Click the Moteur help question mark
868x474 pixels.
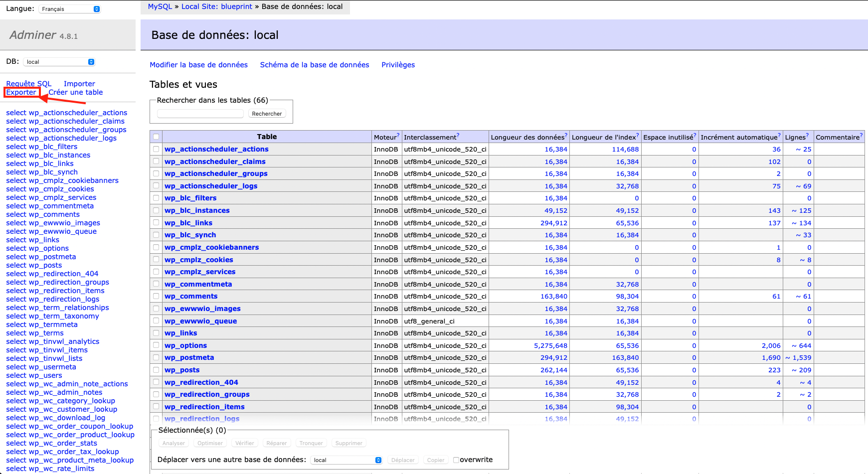point(398,135)
